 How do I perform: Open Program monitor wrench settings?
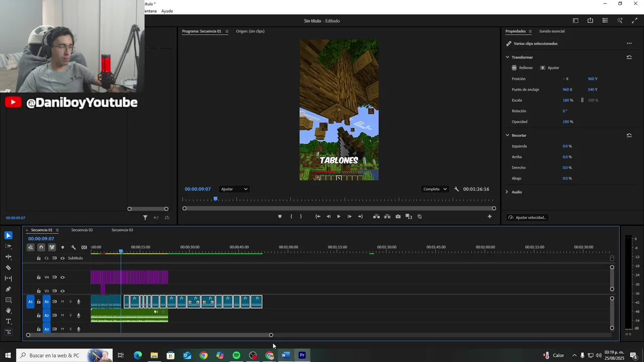coord(456,189)
